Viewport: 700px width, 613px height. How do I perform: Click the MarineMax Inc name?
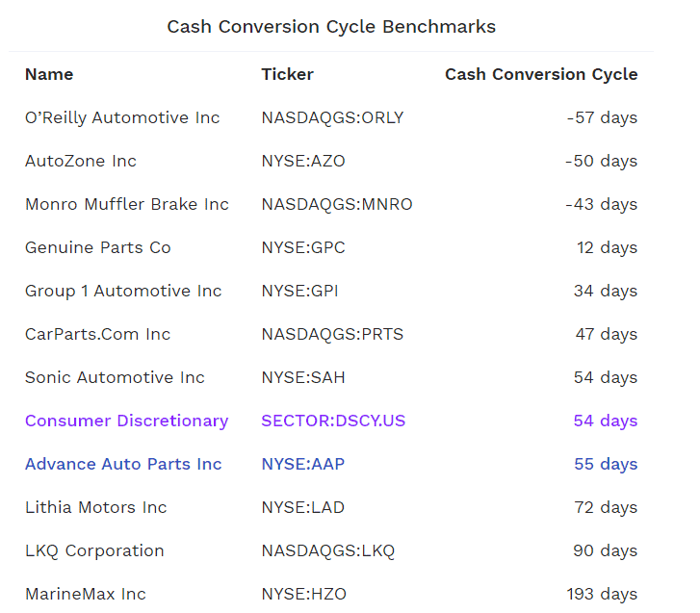(86, 594)
